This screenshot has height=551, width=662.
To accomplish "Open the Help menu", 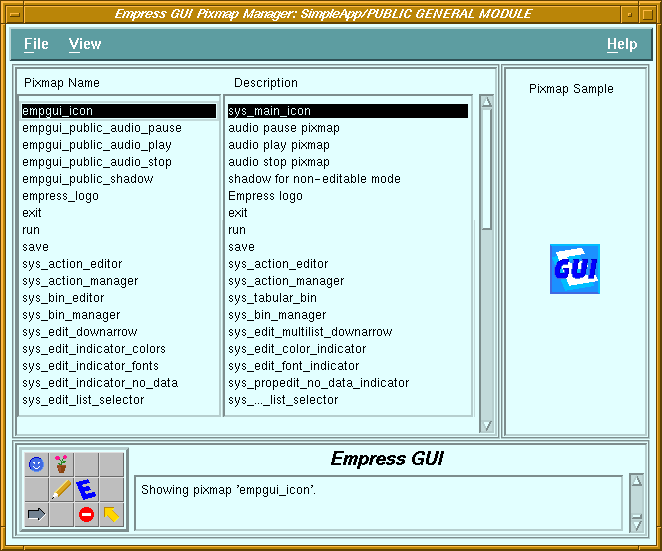I will coord(622,44).
